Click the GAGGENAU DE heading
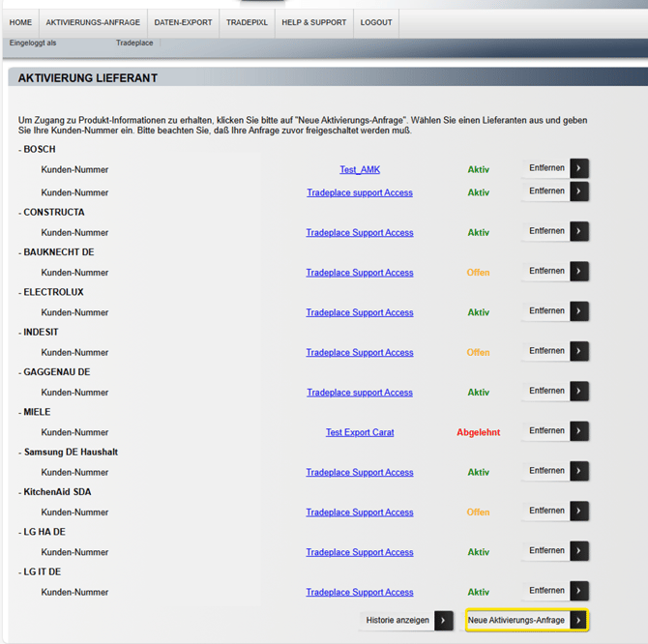The height and width of the screenshot is (644, 648). tap(57, 372)
